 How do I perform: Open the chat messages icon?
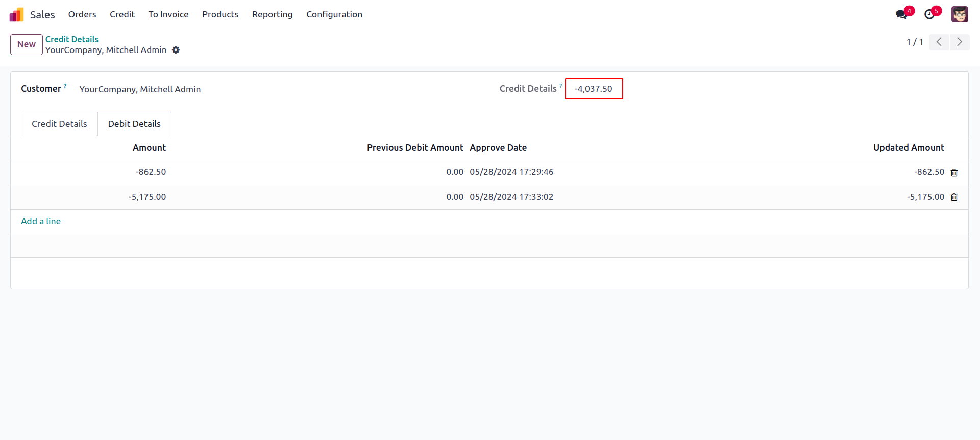coord(901,14)
